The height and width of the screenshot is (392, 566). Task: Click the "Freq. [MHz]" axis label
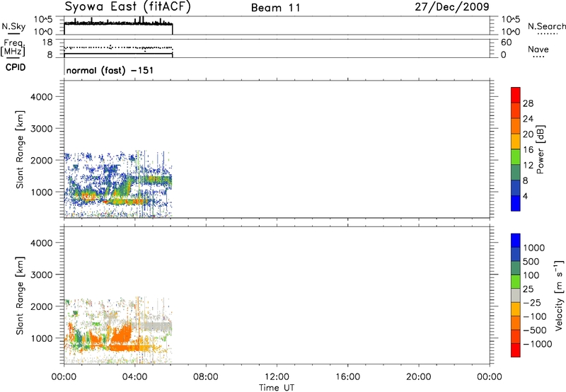[x=13, y=47]
